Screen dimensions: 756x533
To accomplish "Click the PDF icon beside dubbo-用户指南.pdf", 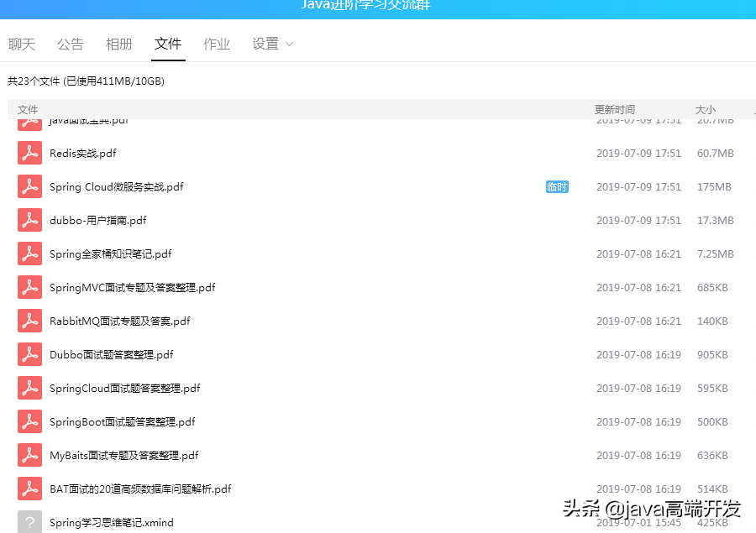I will [29, 220].
